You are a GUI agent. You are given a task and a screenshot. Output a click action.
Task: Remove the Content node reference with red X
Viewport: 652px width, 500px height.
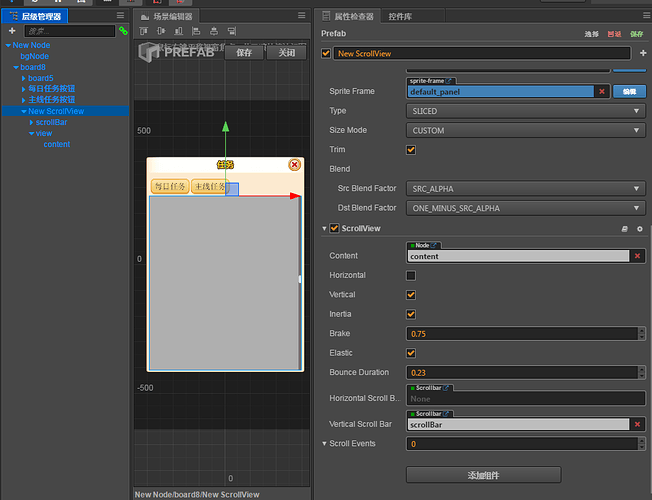click(638, 256)
